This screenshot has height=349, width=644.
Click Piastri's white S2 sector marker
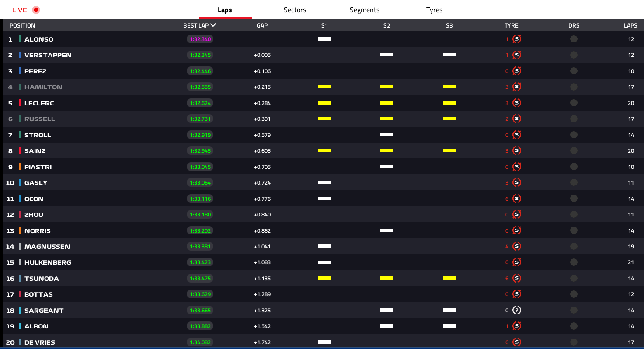click(x=387, y=167)
